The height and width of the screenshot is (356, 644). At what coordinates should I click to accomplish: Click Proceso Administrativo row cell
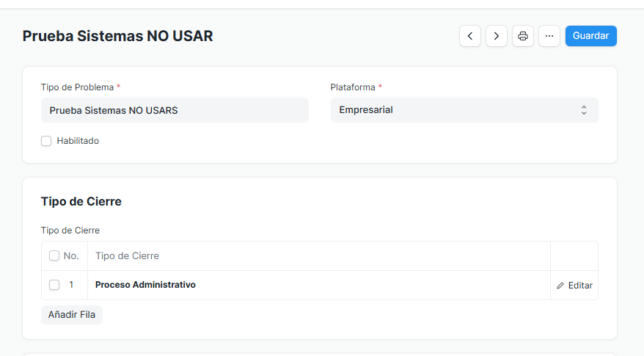pyautogui.click(x=145, y=285)
